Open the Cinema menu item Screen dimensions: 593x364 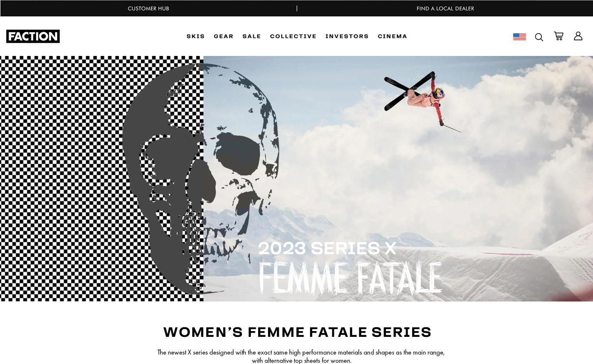tap(392, 36)
